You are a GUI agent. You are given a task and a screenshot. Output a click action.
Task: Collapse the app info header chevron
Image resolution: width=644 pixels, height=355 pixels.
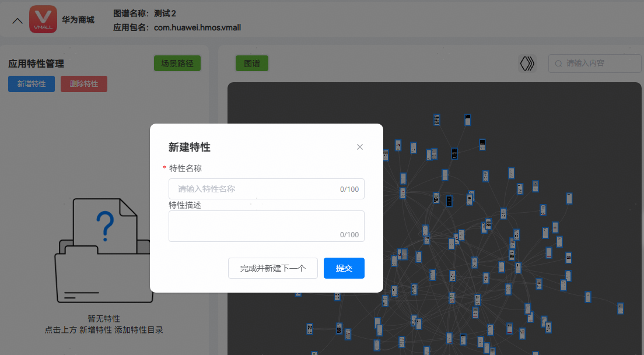pyautogui.click(x=17, y=20)
